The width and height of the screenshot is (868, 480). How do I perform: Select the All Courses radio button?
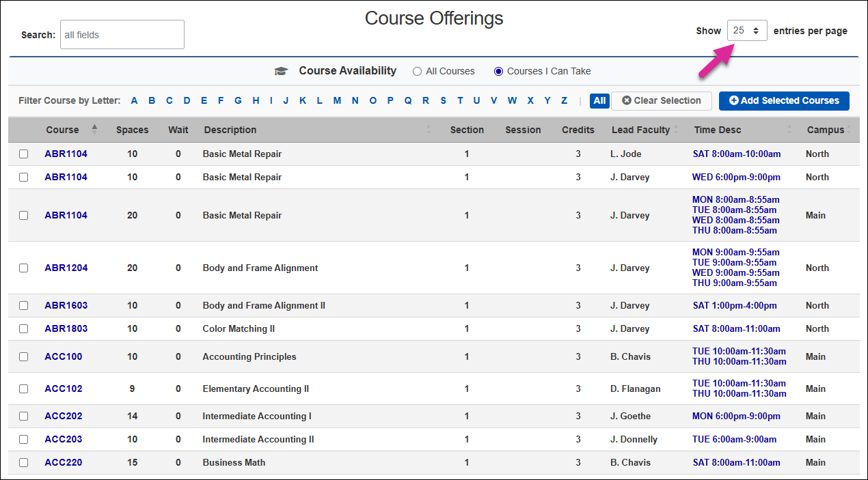pos(417,71)
